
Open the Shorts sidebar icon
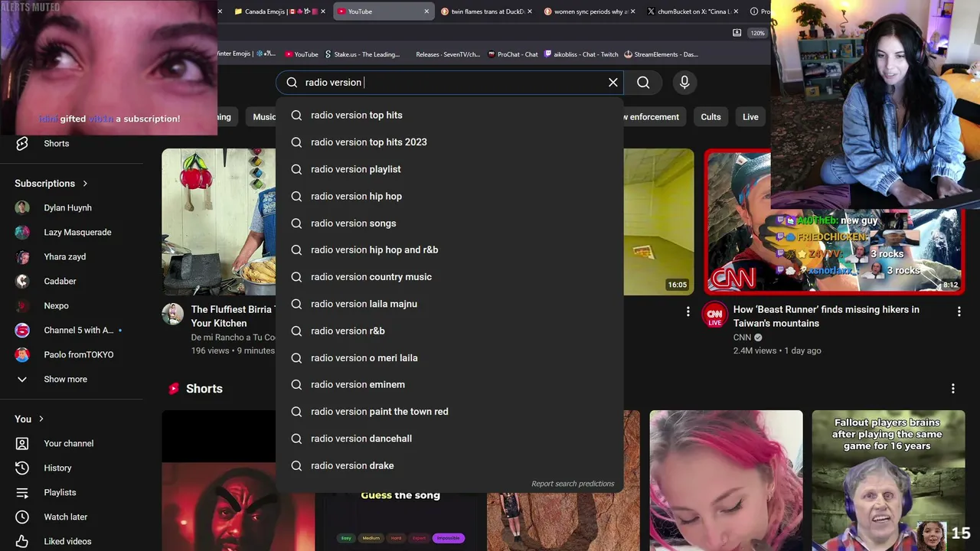coord(22,144)
